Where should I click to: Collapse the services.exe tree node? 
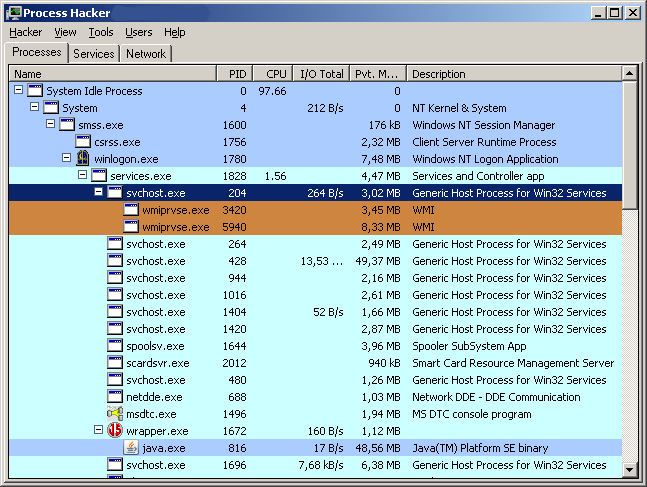click(x=83, y=175)
